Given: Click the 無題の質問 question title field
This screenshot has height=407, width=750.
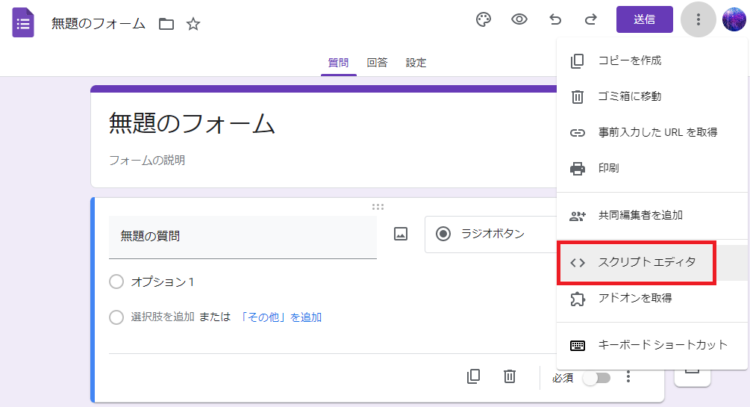Looking at the screenshot, I should click(243, 237).
